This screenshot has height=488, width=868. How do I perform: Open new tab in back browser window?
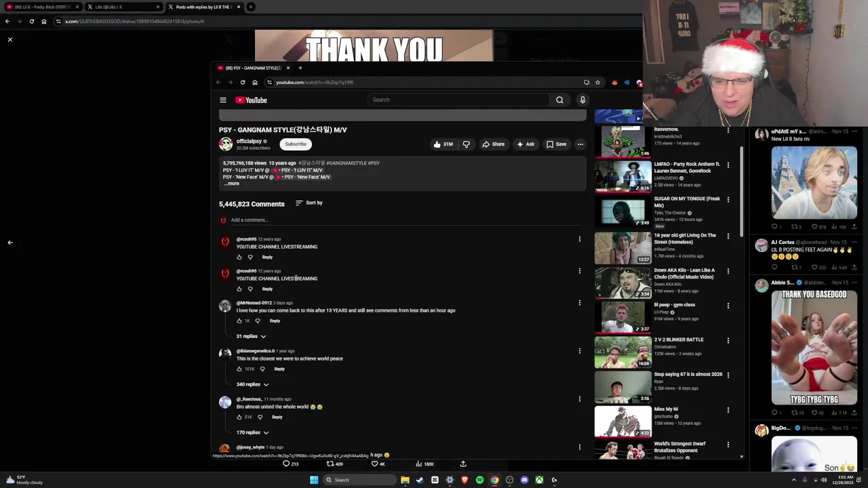[251, 7]
